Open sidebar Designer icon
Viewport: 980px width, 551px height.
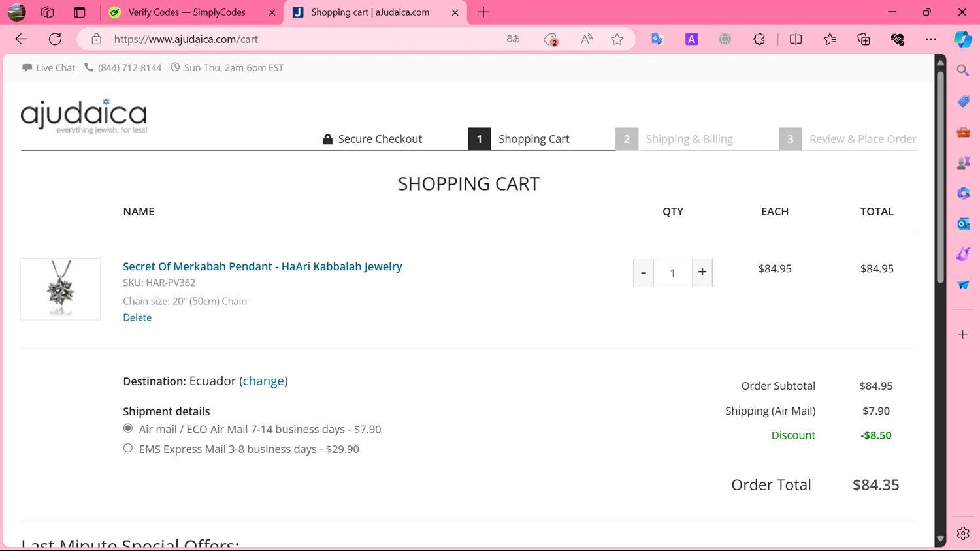[x=963, y=254]
